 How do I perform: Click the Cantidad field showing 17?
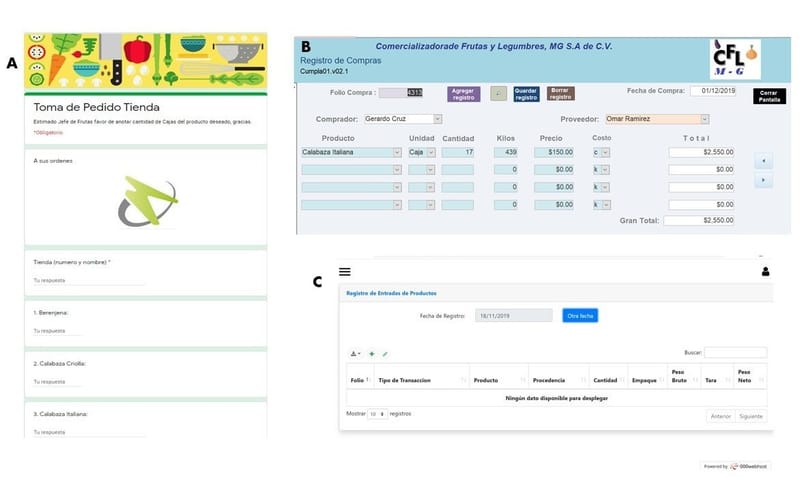pos(458,152)
